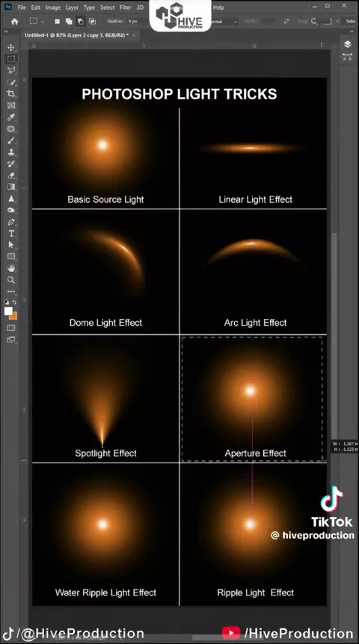The height and width of the screenshot is (644, 359).
Task: Select the Gradient tool
Action: 11,187
